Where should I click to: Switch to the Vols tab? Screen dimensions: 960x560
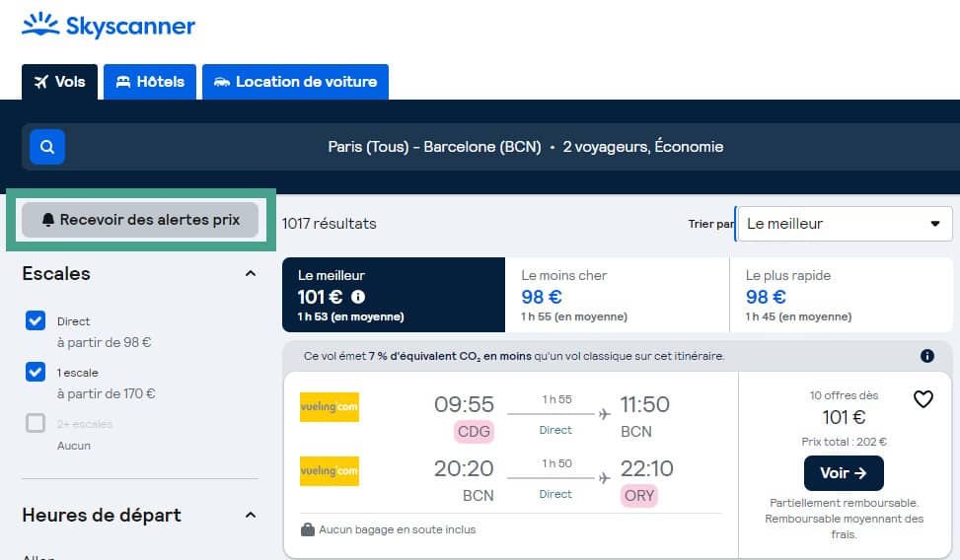59,82
